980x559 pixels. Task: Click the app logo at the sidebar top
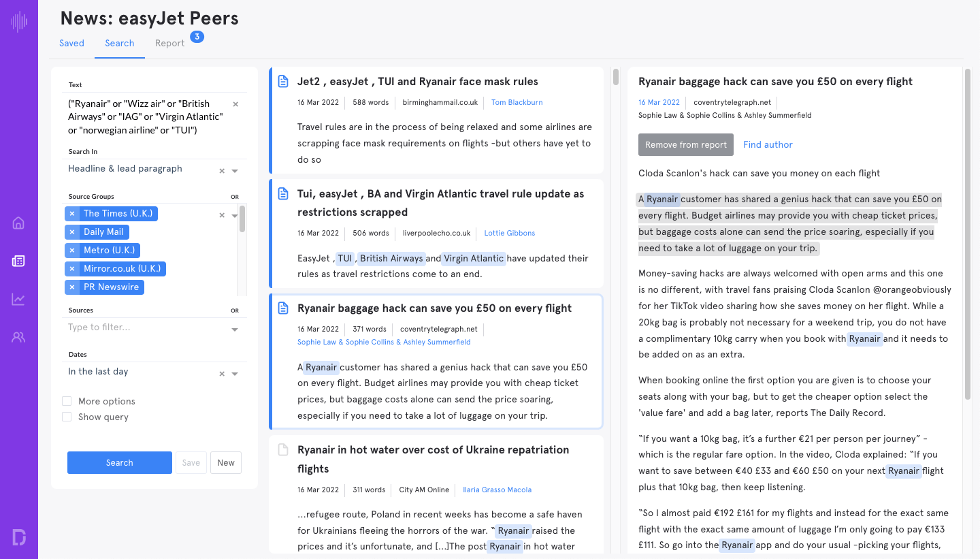pos(18,22)
